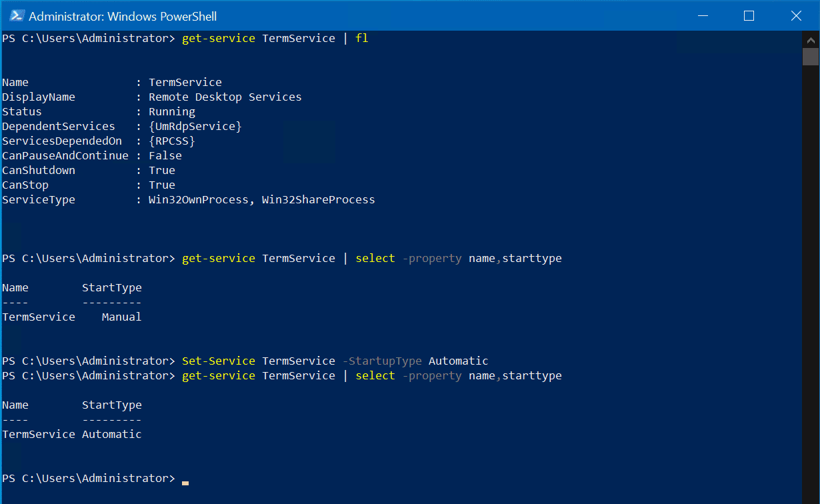This screenshot has height=504, width=820.
Task: Select the Running status value
Action: (x=171, y=111)
